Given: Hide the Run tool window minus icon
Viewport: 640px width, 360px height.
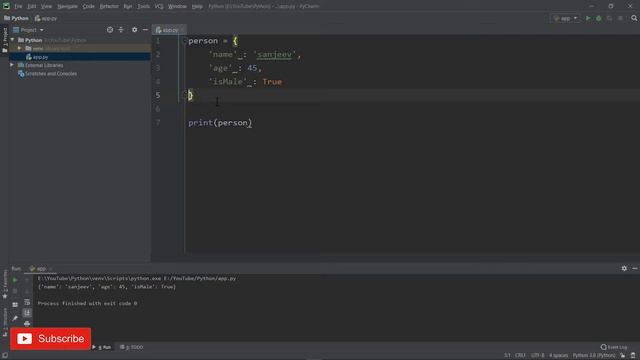Looking at the screenshot, I should click(635, 268).
